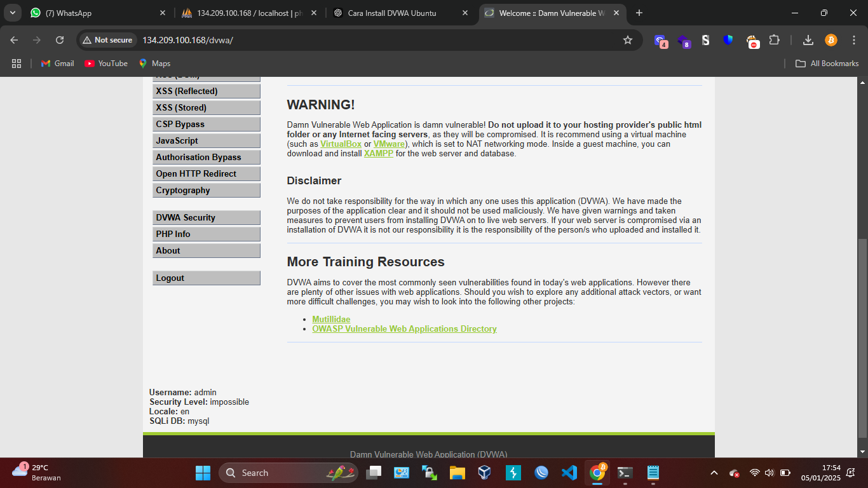Open the Gmail bookmark

pos(57,64)
